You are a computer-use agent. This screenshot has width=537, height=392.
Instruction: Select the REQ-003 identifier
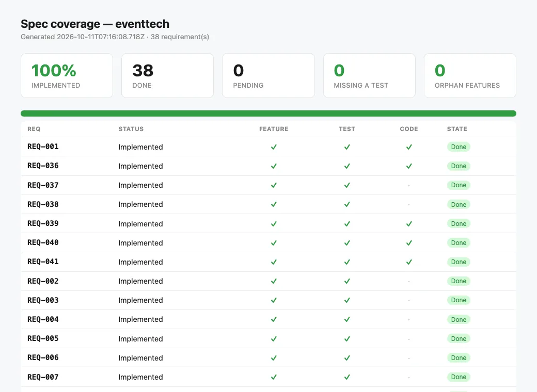point(43,300)
